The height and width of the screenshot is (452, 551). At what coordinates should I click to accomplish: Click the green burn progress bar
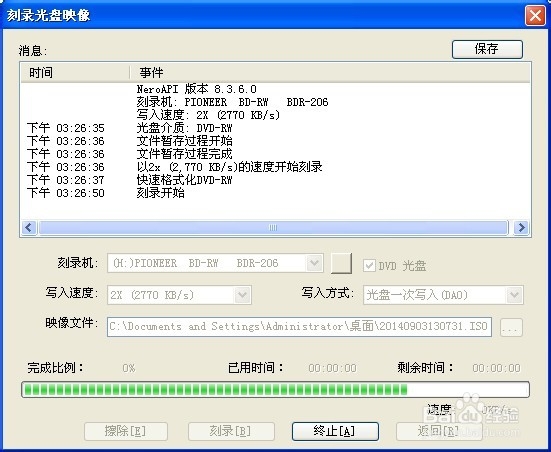276,389
